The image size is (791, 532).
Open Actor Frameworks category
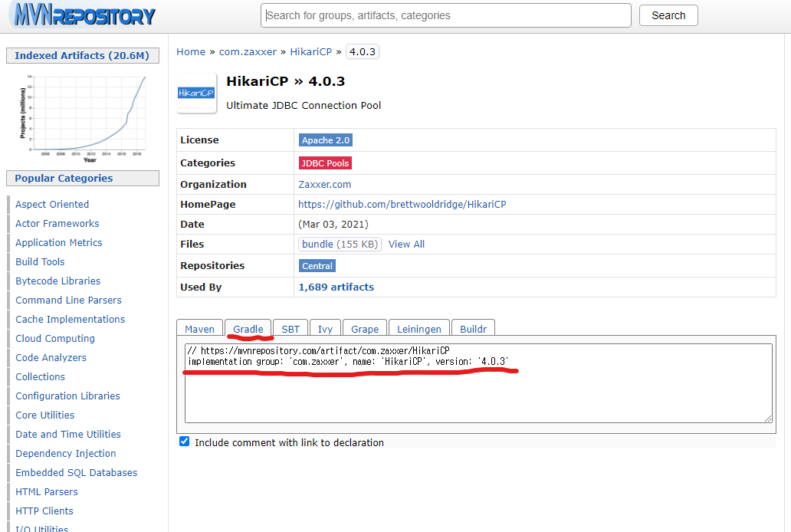pyautogui.click(x=57, y=223)
